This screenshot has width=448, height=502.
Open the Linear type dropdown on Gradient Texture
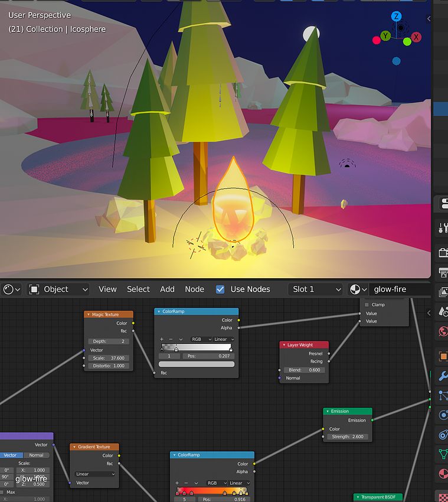[94, 474]
